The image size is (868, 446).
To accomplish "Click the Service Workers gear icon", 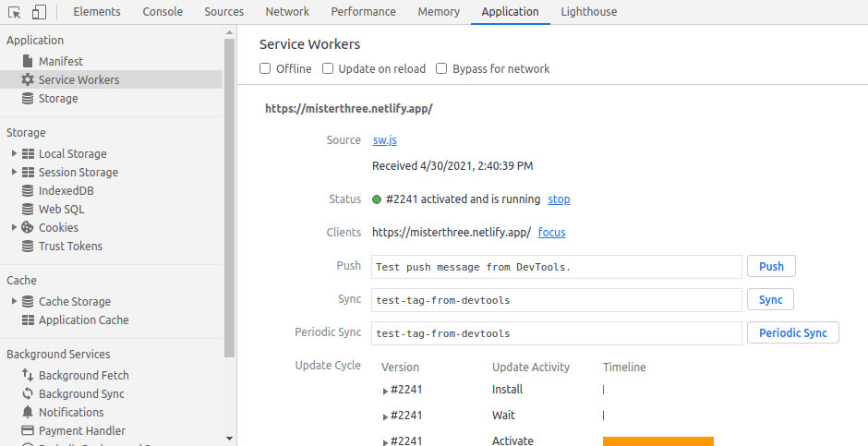I will click(x=28, y=79).
